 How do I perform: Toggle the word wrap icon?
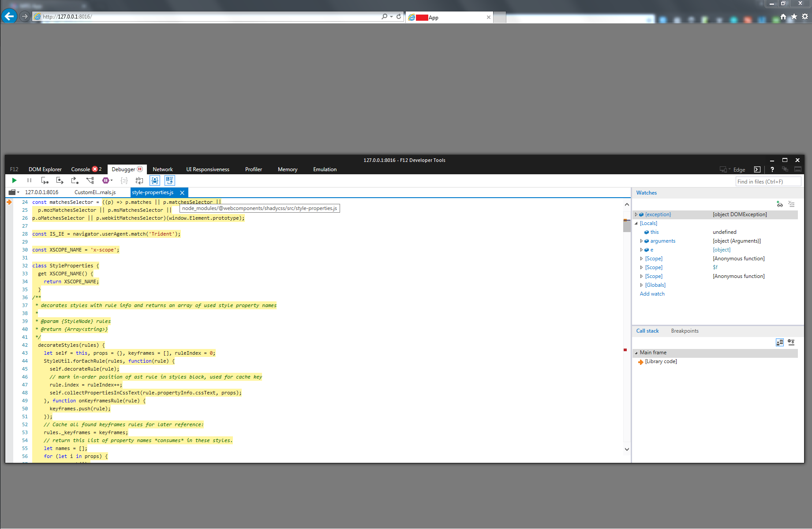pyautogui.click(x=139, y=180)
